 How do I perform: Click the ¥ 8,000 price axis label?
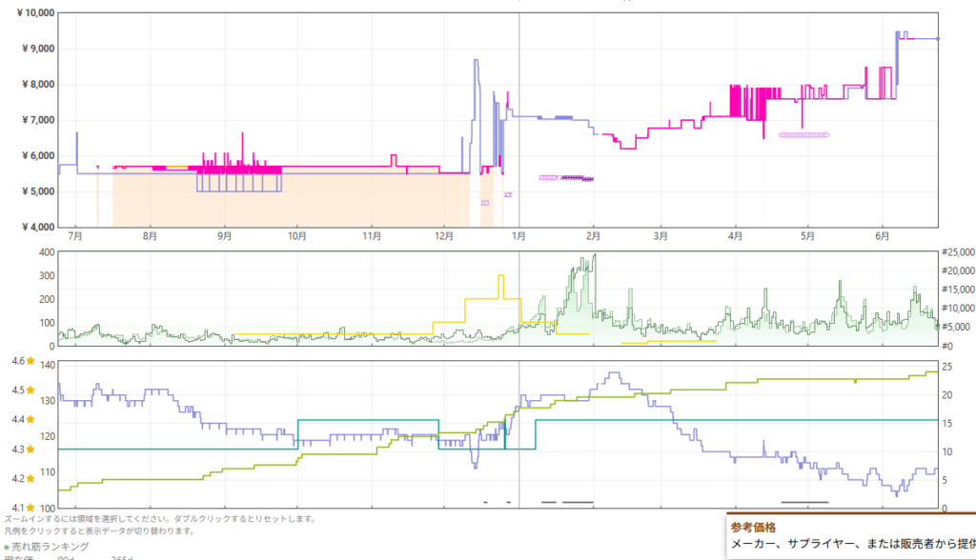(38, 84)
